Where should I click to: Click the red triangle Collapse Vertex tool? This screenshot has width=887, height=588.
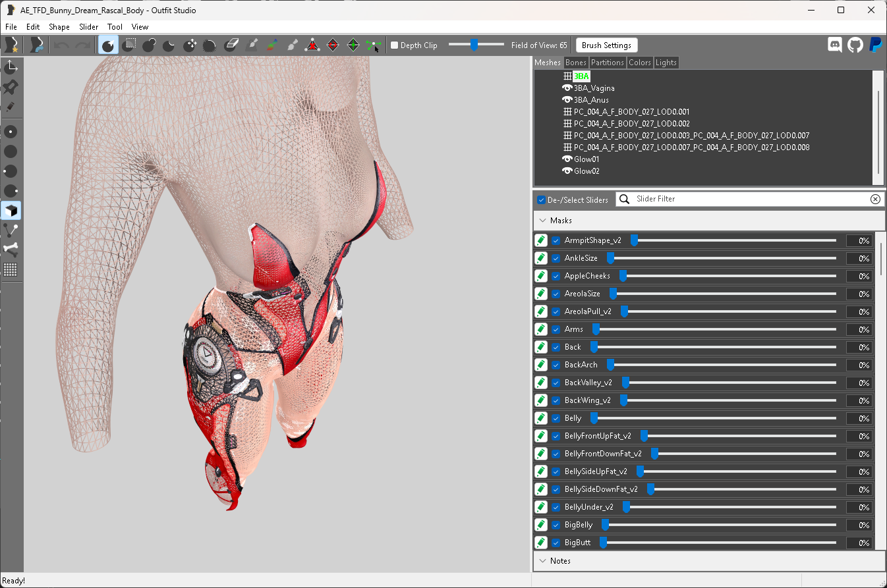[312, 45]
